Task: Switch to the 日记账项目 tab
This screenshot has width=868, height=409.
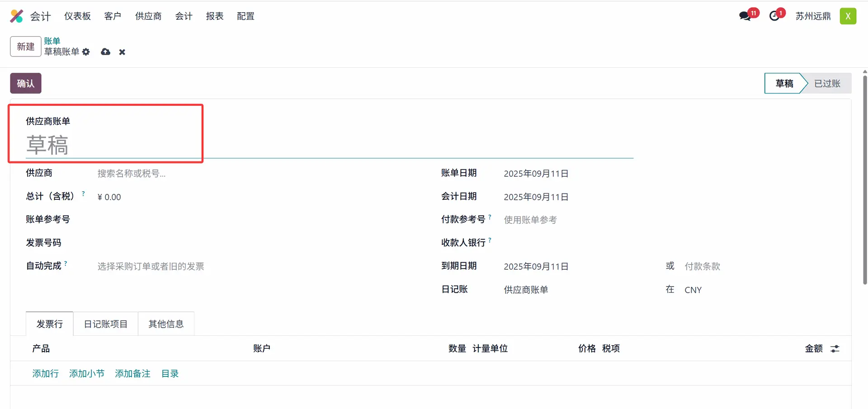Action: pyautogui.click(x=105, y=324)
